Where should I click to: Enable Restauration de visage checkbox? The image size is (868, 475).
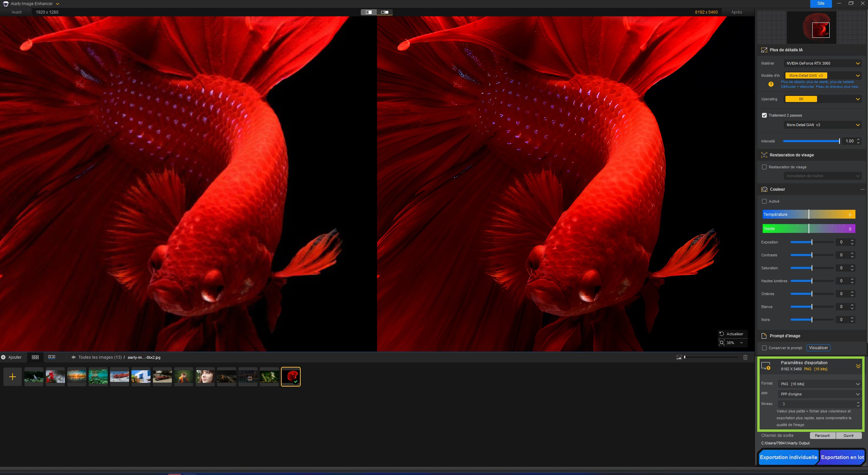(x=764, y=167)
